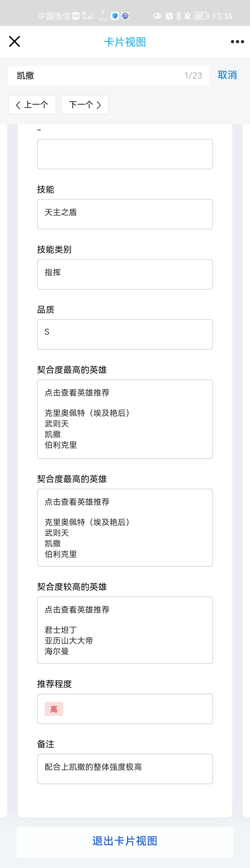Open 点击查看英雄推荐 under 契合度较高的英雄

(77, 610)
